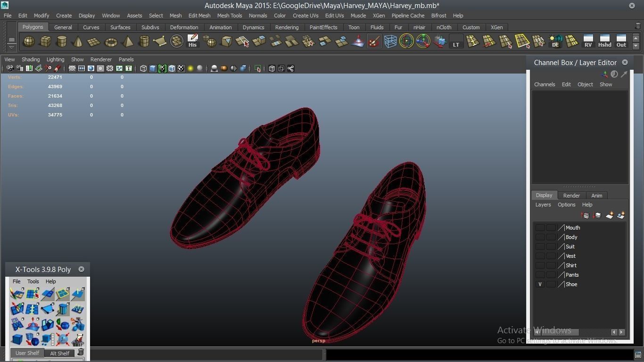Toggle visibility of the Pants layer
This screenshot has height=362, width=644.
coord(540,275)
